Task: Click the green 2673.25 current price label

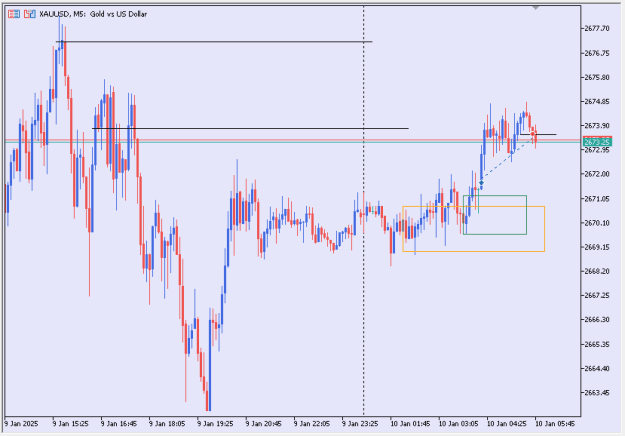Action: click(597, 142)
